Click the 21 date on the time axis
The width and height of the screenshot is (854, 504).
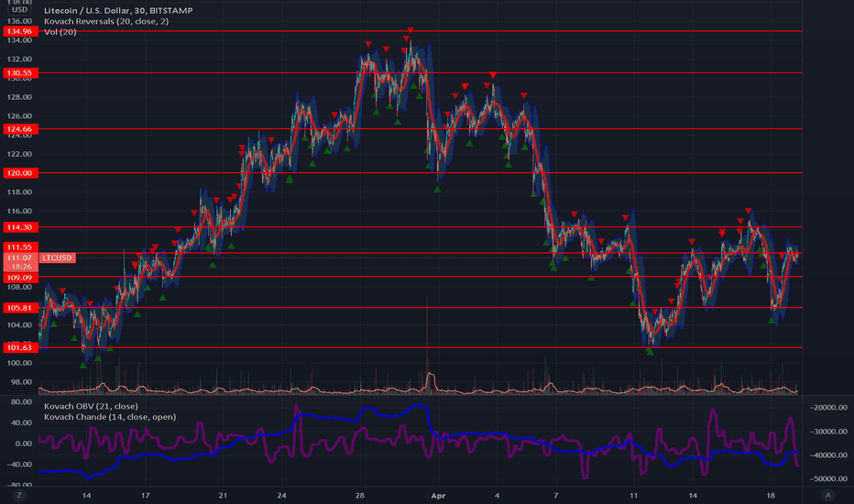[223, 495]
